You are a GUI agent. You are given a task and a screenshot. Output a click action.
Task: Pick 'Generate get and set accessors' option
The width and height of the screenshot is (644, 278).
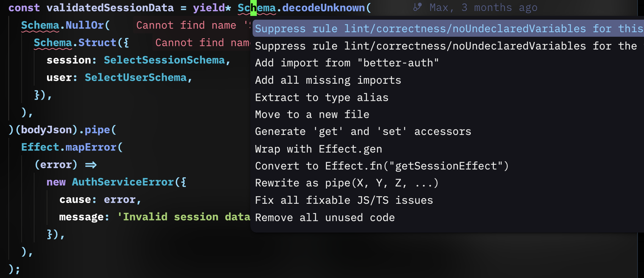point(363,131)
